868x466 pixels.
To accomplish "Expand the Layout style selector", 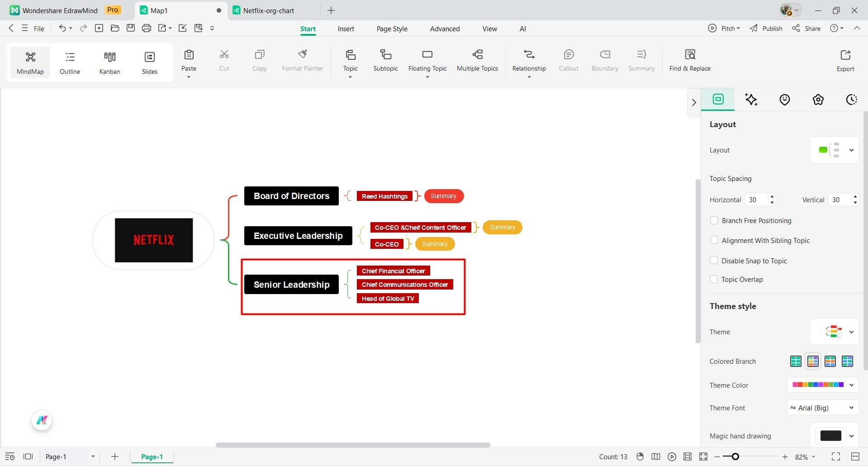I will tap(852, 150).
